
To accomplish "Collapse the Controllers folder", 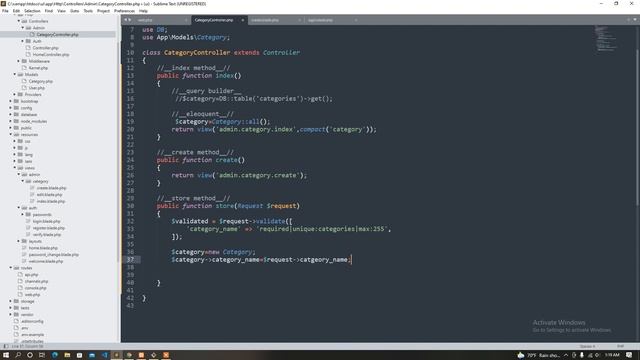I will [19, 21].
